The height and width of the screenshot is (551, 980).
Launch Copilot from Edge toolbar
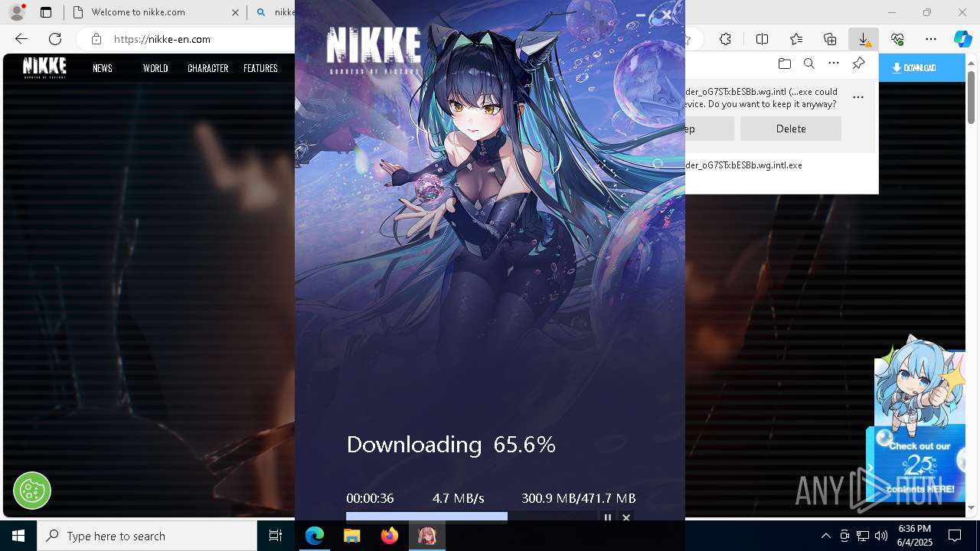click(x=962, y=39)
